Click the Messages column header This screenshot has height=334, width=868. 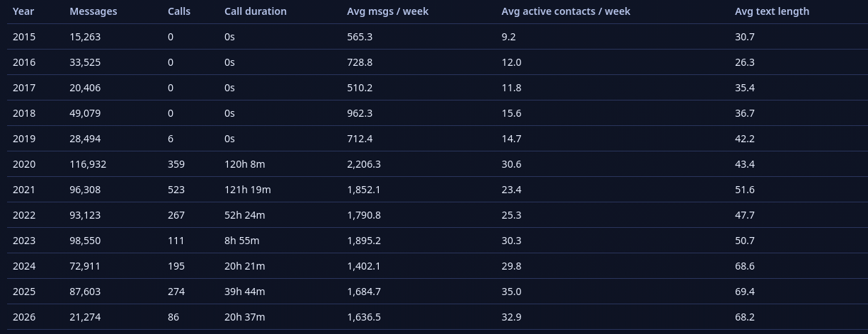point(93,11)
